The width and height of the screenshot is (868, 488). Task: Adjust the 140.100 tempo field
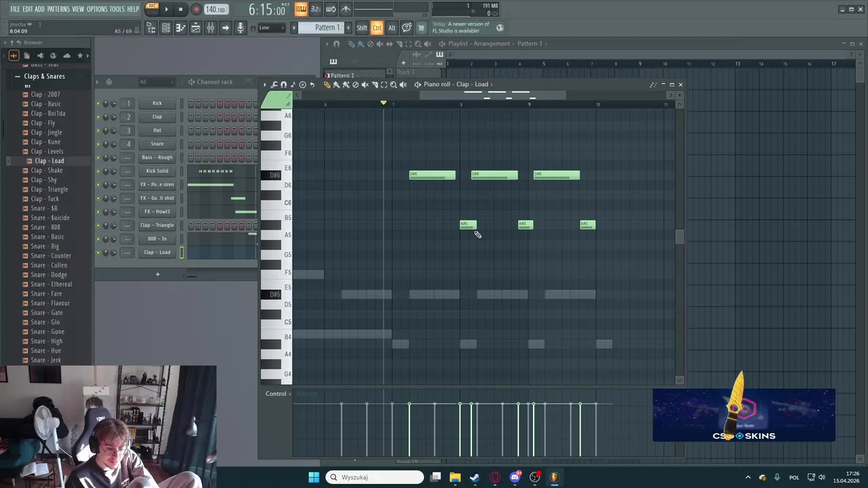tap(216, 9)
